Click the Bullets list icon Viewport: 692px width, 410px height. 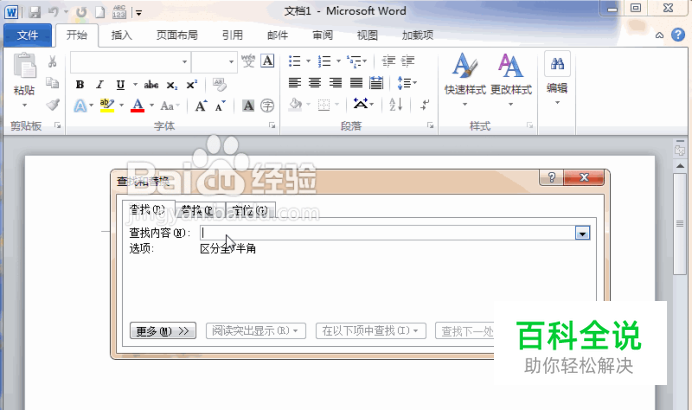tap(294, 61)
